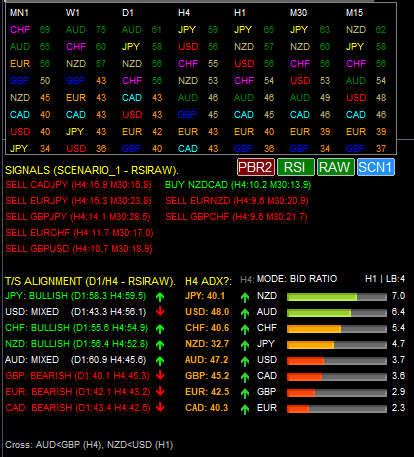Click the red down arrow on the GBP: BEARISH row
The image size is (414, 457).
pos(160,375)
